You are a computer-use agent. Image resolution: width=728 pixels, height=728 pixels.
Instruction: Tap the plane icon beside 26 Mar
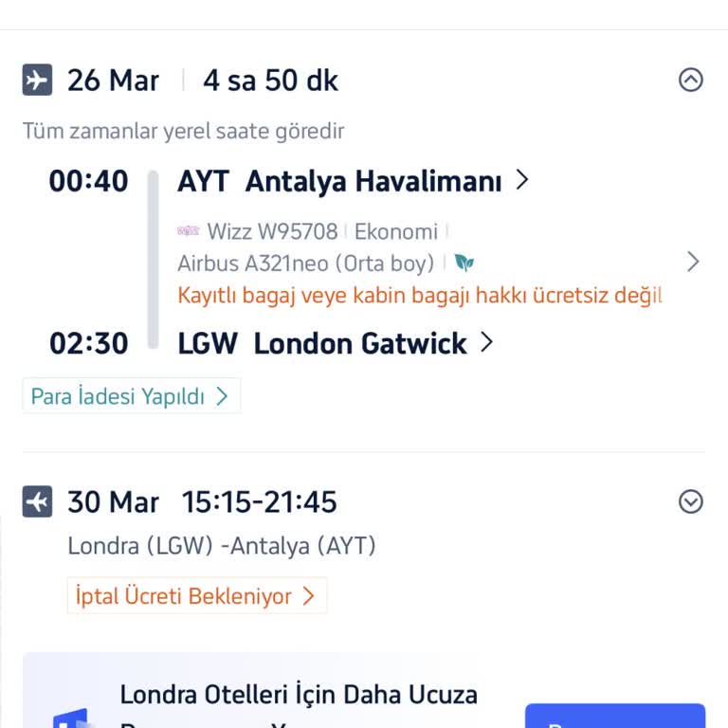tap(37, 81)
